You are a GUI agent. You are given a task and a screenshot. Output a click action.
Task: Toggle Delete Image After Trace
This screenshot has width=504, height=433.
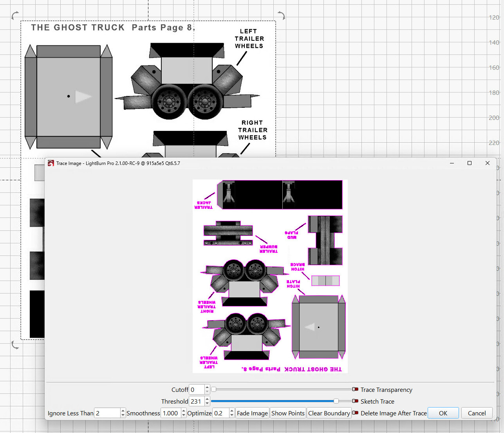(x=355, y=413)
